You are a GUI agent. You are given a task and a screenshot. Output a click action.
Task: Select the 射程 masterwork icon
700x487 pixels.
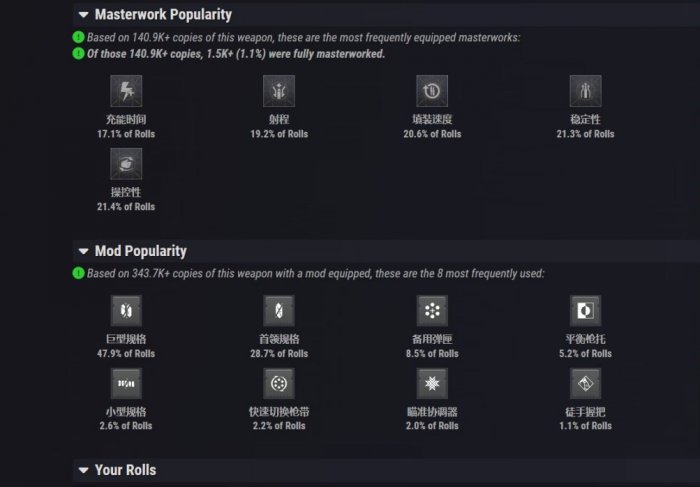279,92
